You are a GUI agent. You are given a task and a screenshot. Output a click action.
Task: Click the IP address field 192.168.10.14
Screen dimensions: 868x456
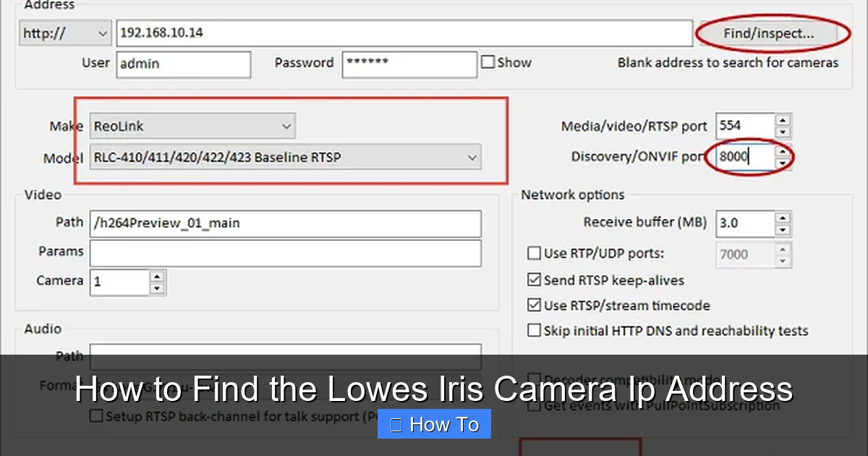click(x=404, y=33)
